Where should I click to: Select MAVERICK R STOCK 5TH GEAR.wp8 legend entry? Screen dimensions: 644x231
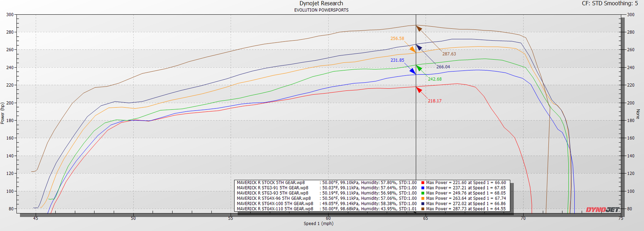[x=270, y=183]
